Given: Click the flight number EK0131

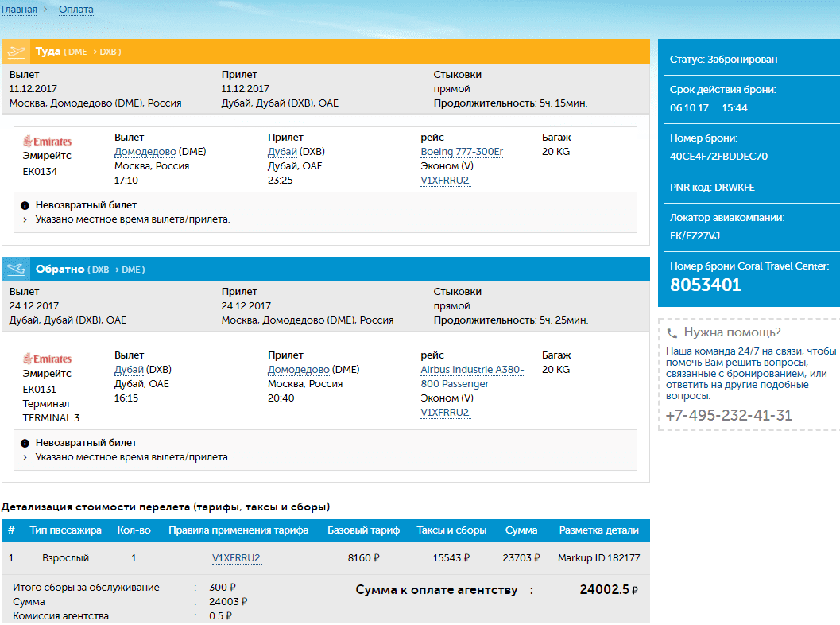Looking at the screenshot, I should pos(39,389).
